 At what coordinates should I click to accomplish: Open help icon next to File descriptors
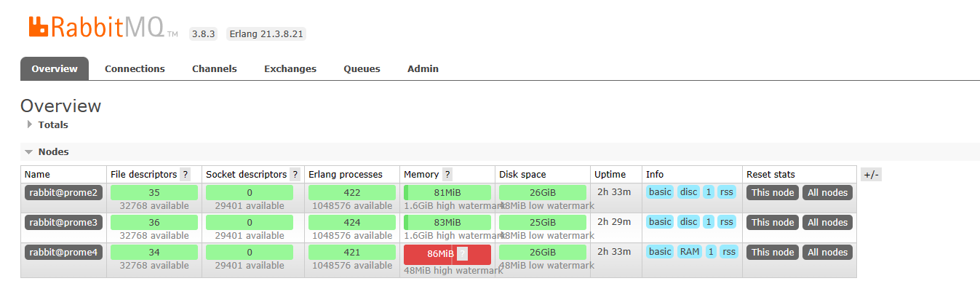[x=186, y=175]
